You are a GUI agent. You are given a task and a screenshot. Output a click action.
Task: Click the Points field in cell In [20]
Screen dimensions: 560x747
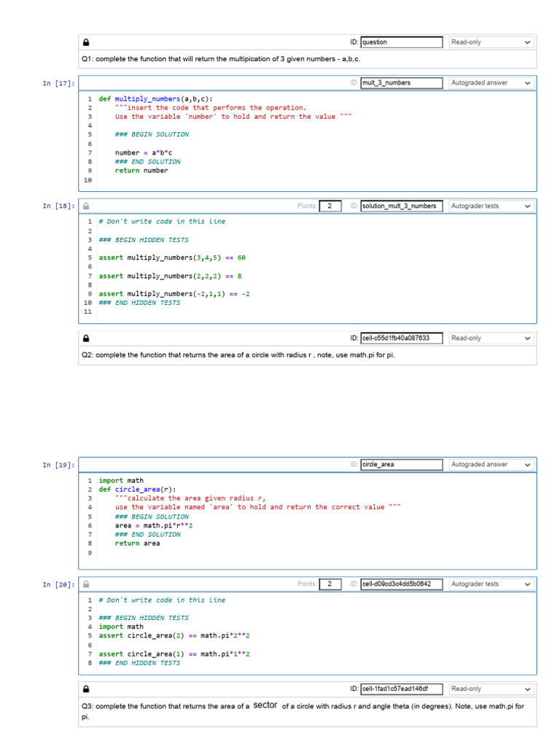click(330, 584)
